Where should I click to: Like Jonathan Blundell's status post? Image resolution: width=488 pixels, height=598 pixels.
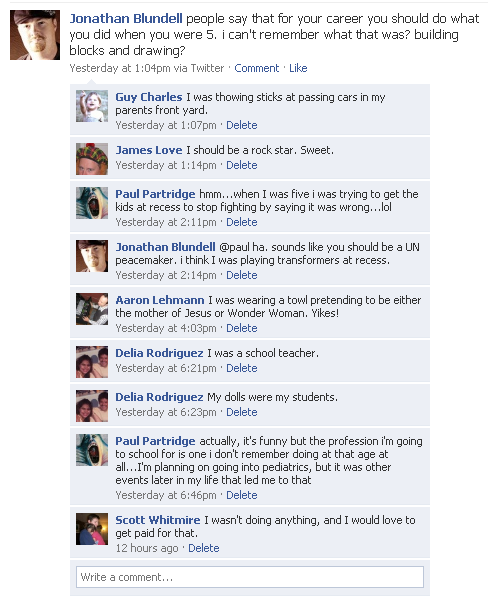[x=298, y=68]
